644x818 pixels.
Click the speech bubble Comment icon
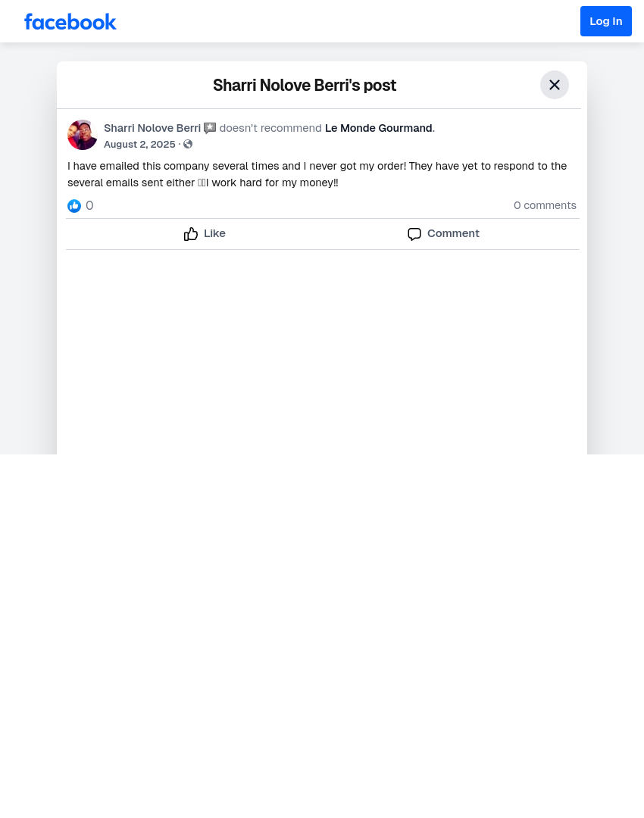(414, 234)
